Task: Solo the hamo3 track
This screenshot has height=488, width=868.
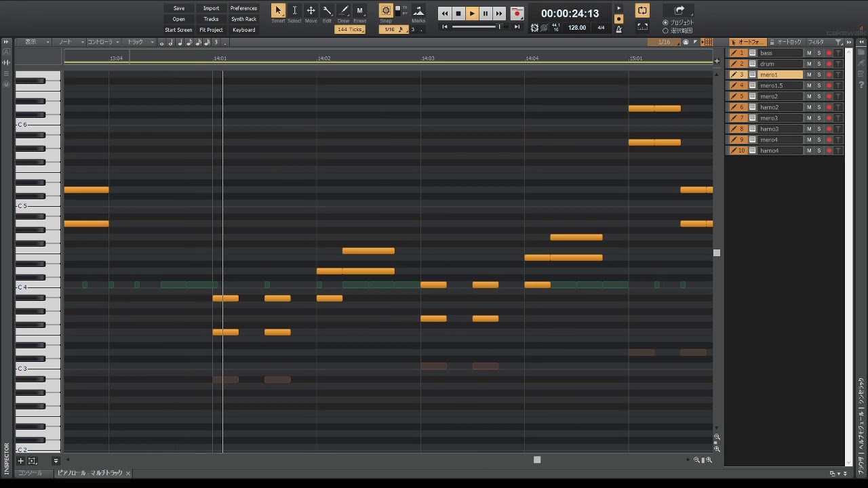Action: 818,129
